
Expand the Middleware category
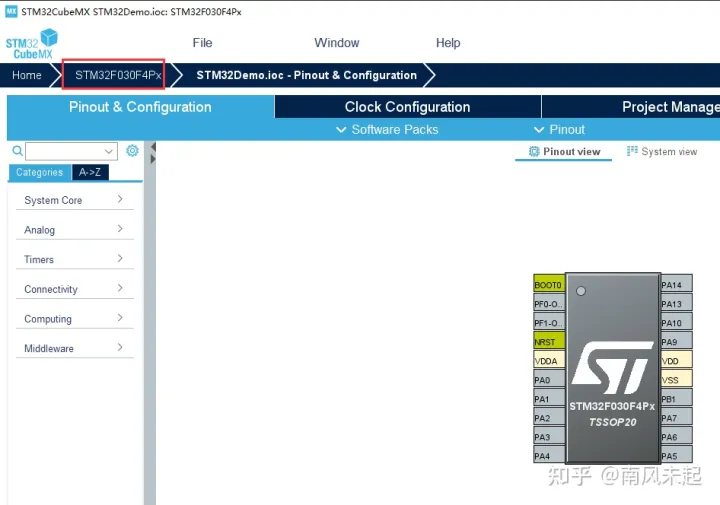click(74, 348)
